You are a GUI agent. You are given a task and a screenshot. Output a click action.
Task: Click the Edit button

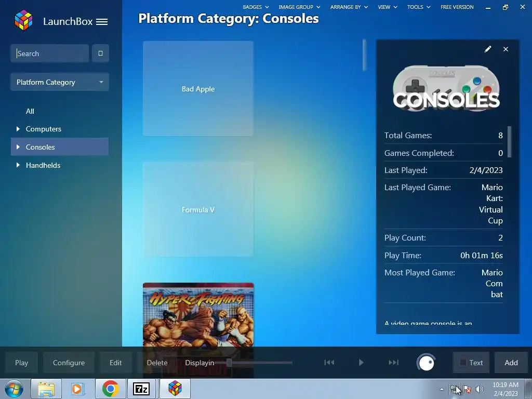(115, 363)
